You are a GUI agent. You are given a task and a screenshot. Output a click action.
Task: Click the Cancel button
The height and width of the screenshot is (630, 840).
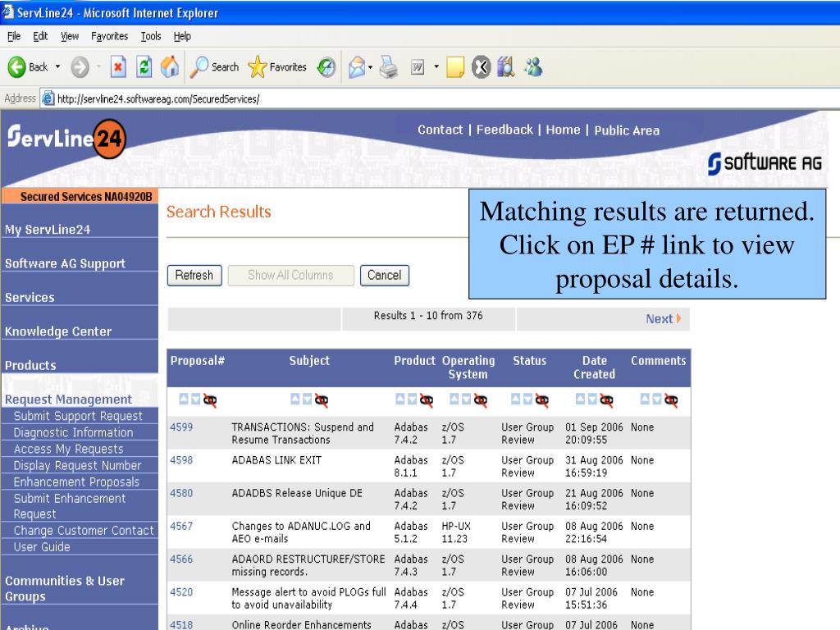tap(384, 276)
